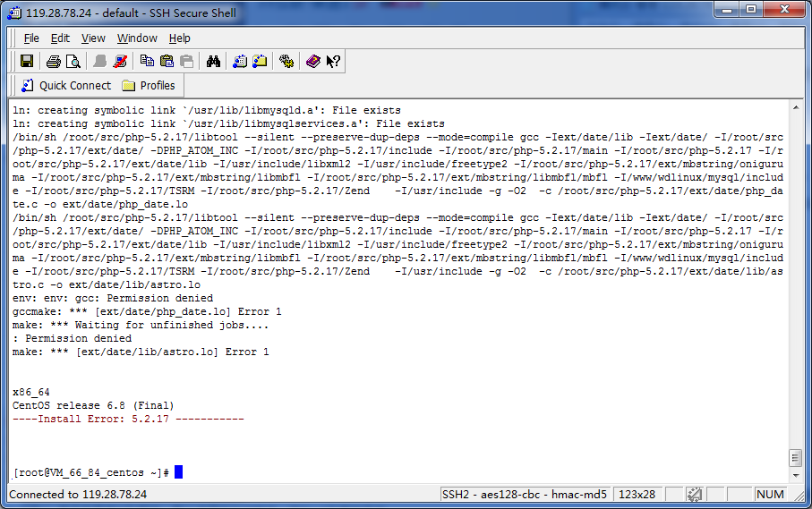Close the SSH Secure Shell window

pyautogui.click(x=784, y=10)
